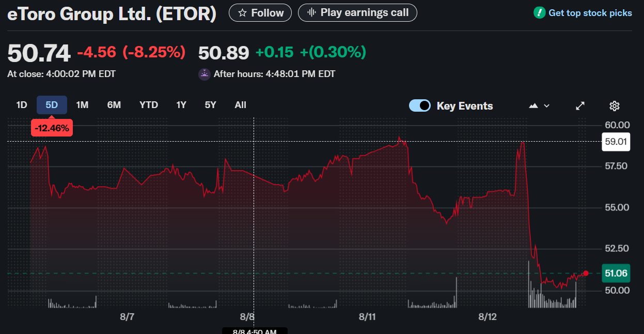Screen dimensions: 644x334
Task: Click the 55.00 y-axis label
Action: [x=617, y=208]
